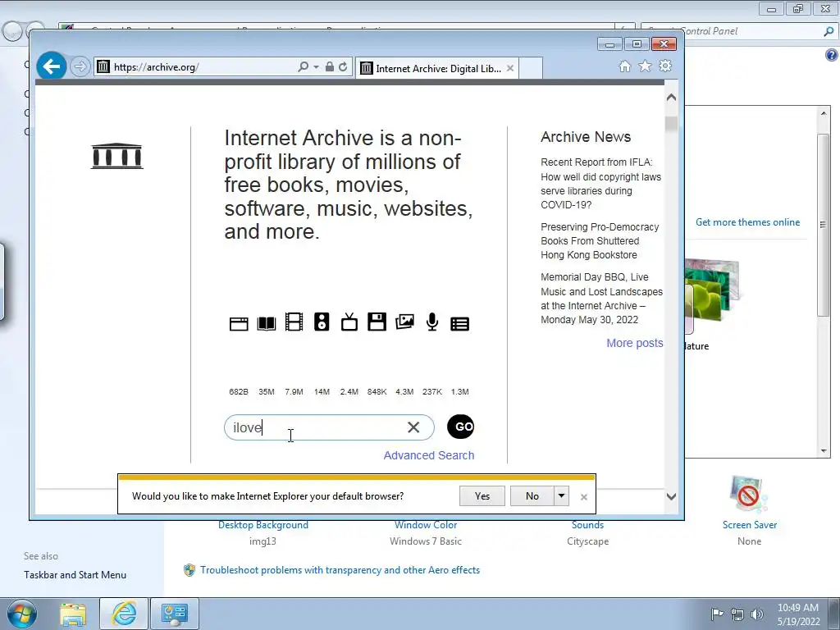Open the Images media icon
This screenshot has height=630, width=840.
pyautogui.click(x=404, y=322)
